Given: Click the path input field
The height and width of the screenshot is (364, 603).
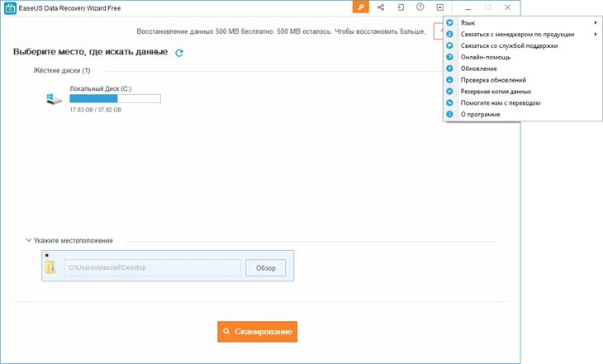Looking at the screenshot, I should click(152, 267).
